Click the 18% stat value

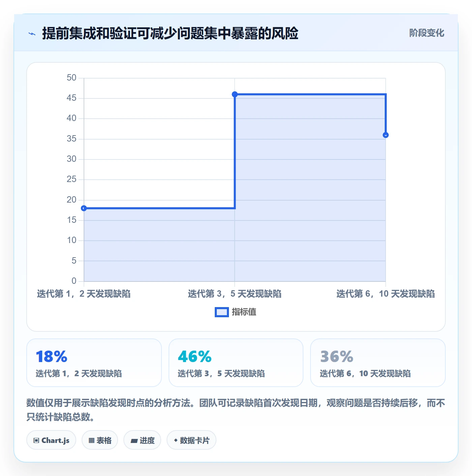click(52, 357)
